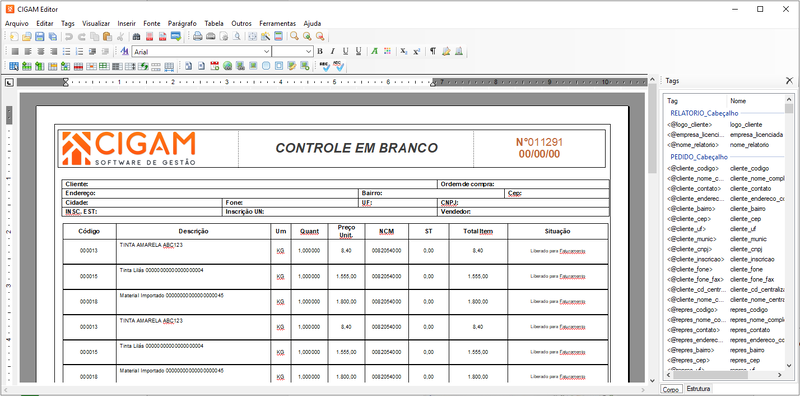Image resolution: width=800 pixels, height=396 pixels.
Task: Cut selection with the scissors icon
Action: (x=120, y=36)
